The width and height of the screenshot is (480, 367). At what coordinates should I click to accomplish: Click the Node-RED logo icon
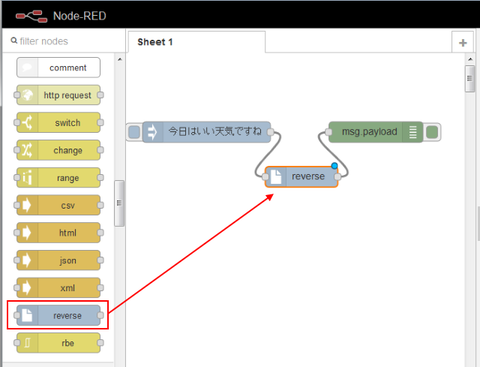coord(31,16)
